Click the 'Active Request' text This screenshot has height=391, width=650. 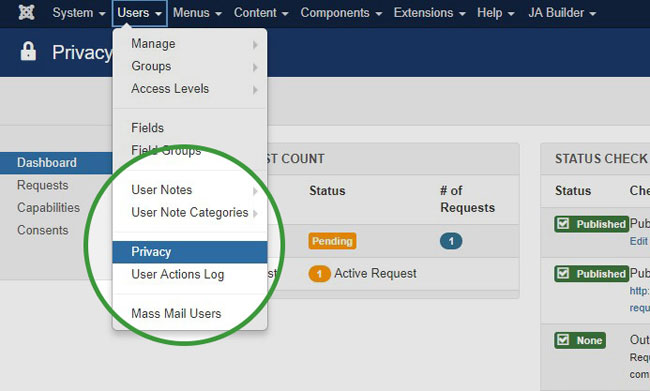point(375,274)
